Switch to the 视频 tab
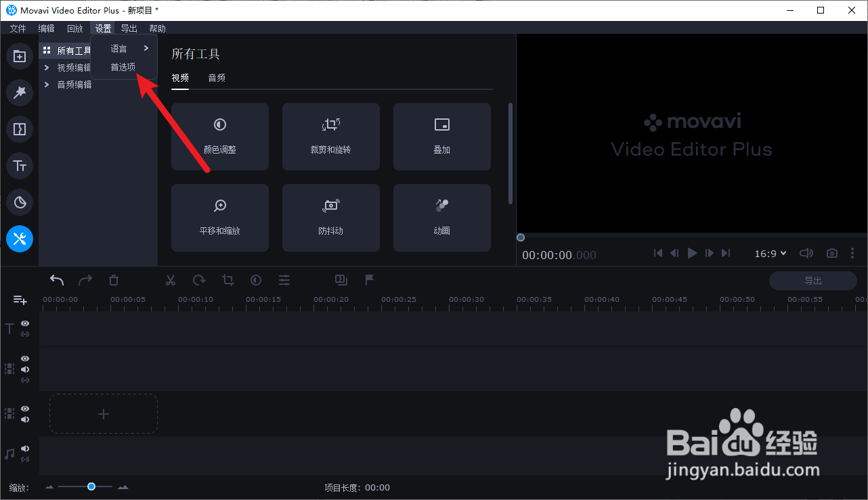This screenshot has height=500, width=868. click(x=180, y=78)
